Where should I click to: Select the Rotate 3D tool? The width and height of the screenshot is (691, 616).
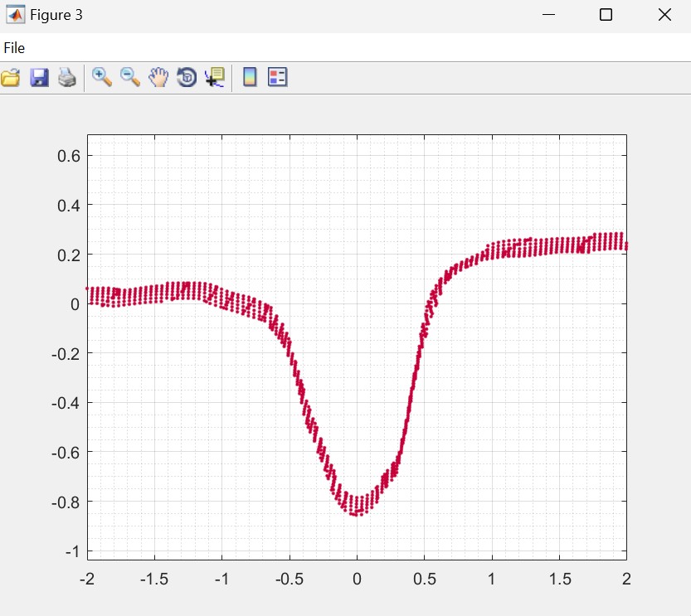coord(187,78)
